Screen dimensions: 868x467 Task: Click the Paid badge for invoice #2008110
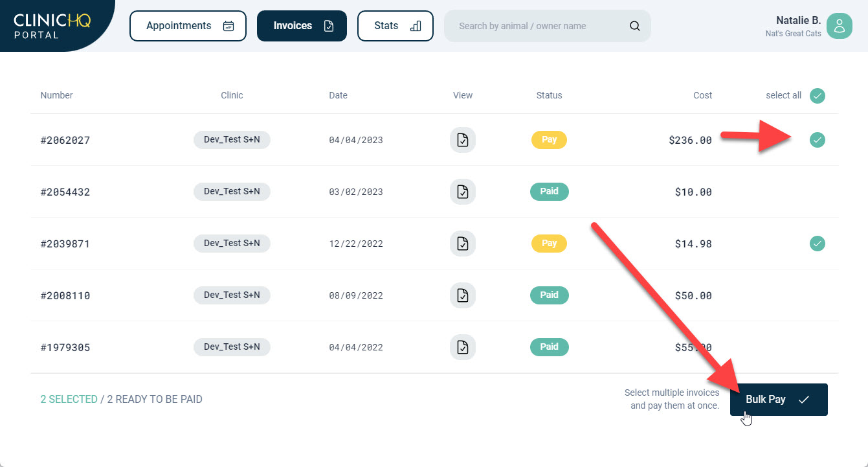pyautogui.click(x=549, y=295)
